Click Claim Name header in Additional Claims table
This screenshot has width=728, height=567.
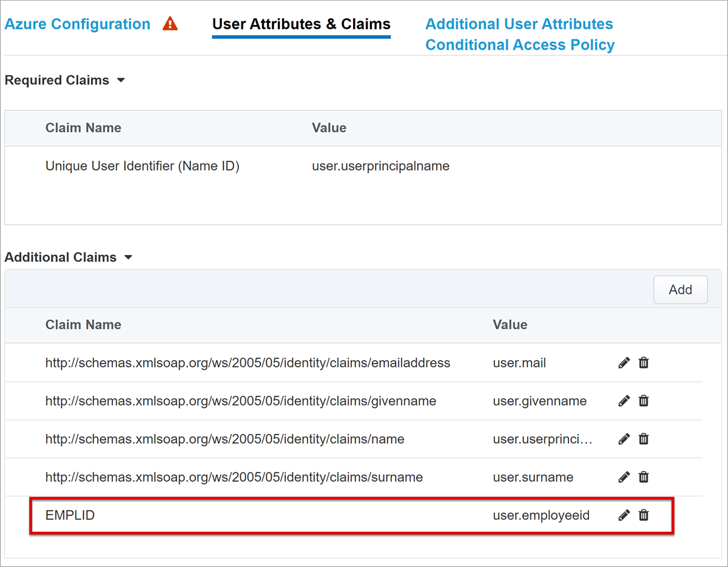83,325
